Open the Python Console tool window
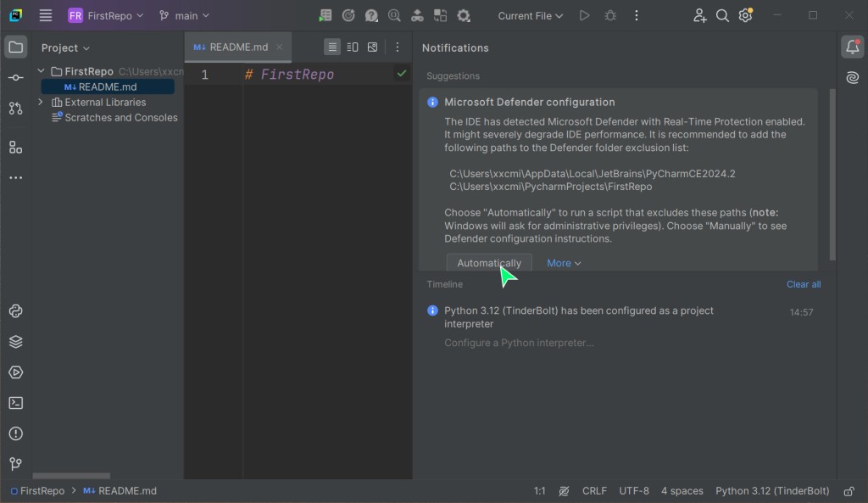 coord(15,311)
